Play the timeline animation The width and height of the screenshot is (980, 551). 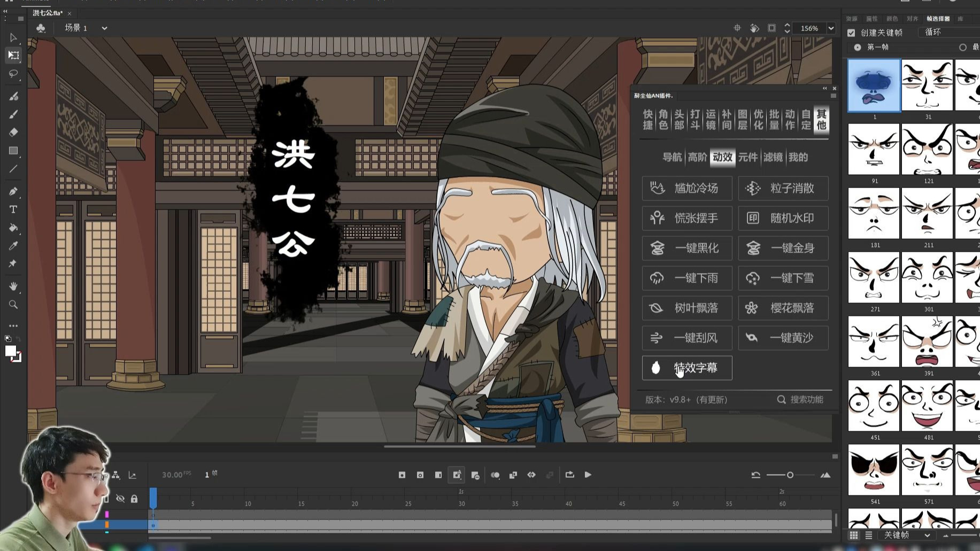(x=588, y=475)
